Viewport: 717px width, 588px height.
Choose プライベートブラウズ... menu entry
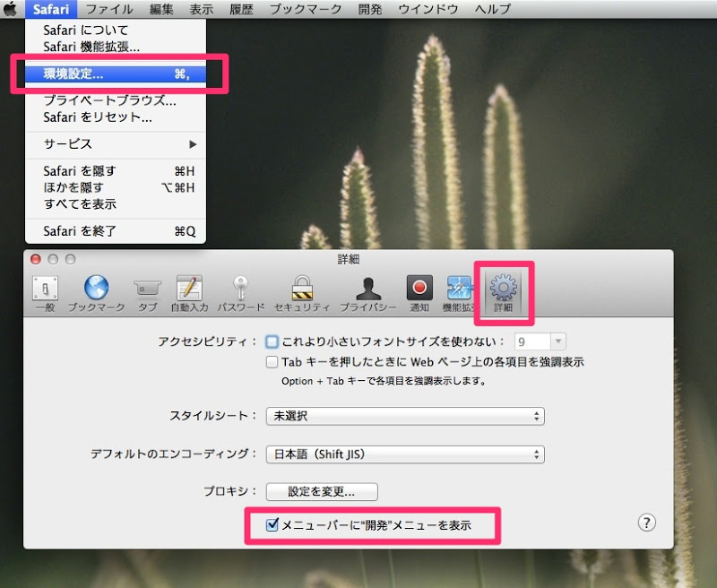tap(116, 100)
